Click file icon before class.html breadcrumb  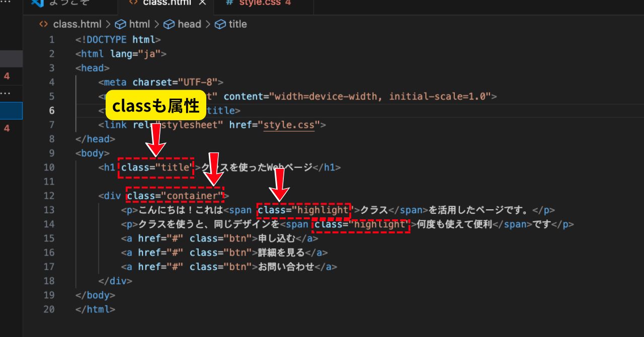pos(44,24)
